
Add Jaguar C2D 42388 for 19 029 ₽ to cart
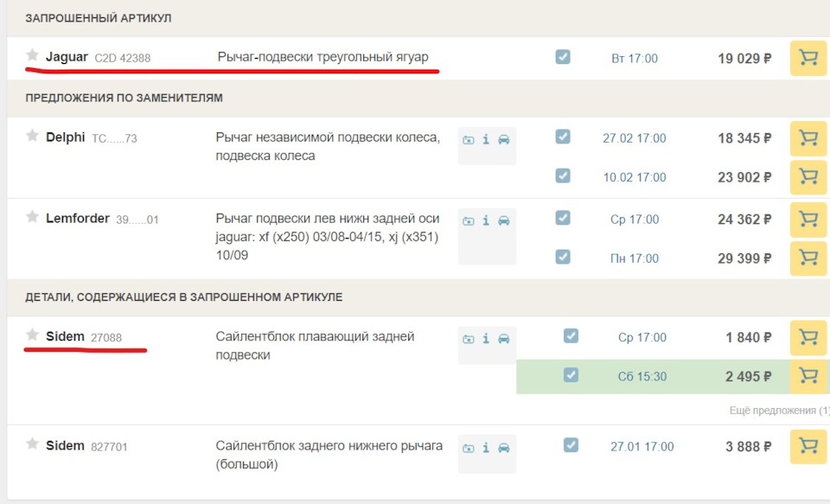point(808,58)
